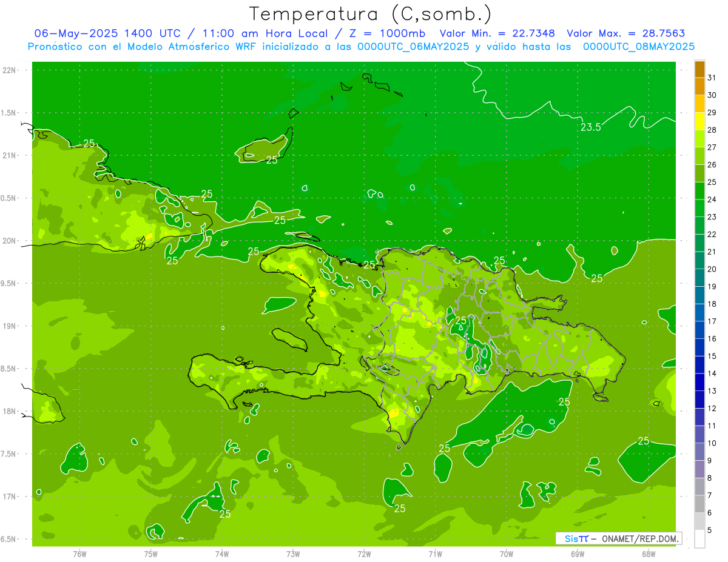728x562 pixels.
Task: Click the legend value 27
Action: coord(712,147)
